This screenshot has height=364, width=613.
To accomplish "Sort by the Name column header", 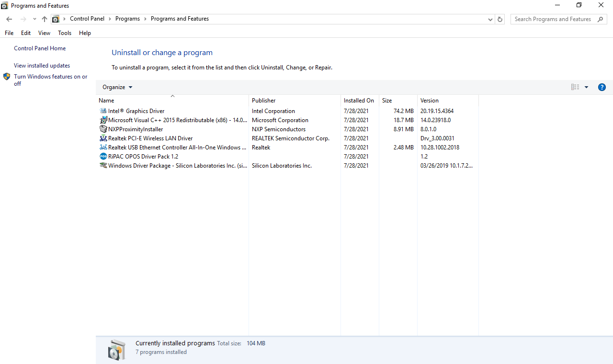I will (x=172, y=101).
